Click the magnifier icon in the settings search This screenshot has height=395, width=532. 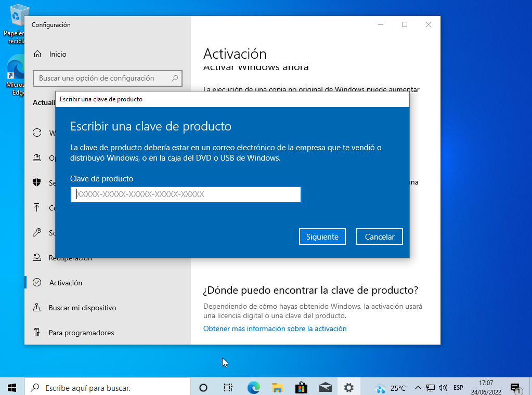(174, 78)
